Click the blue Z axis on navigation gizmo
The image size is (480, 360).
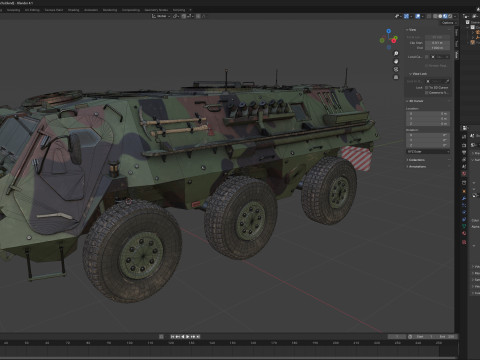[x=389, y=31]
